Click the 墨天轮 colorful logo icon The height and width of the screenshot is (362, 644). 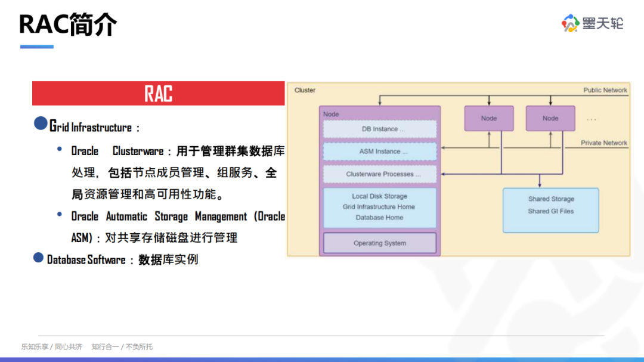coord(570,23)
